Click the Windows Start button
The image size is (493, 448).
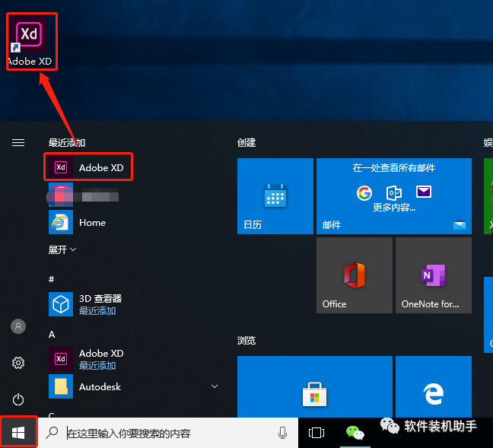point(18,433)
